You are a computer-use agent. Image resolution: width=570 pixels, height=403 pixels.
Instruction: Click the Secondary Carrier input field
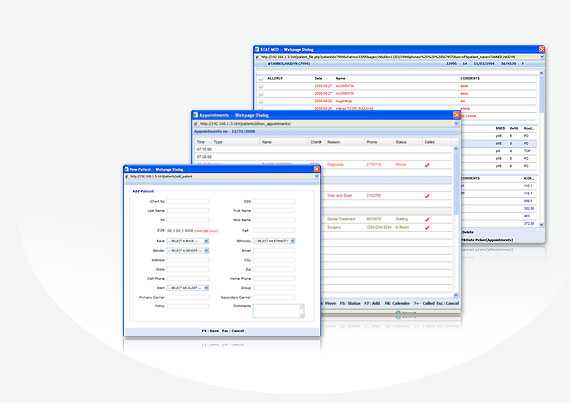pyautogui.click(x=274, y=298)
